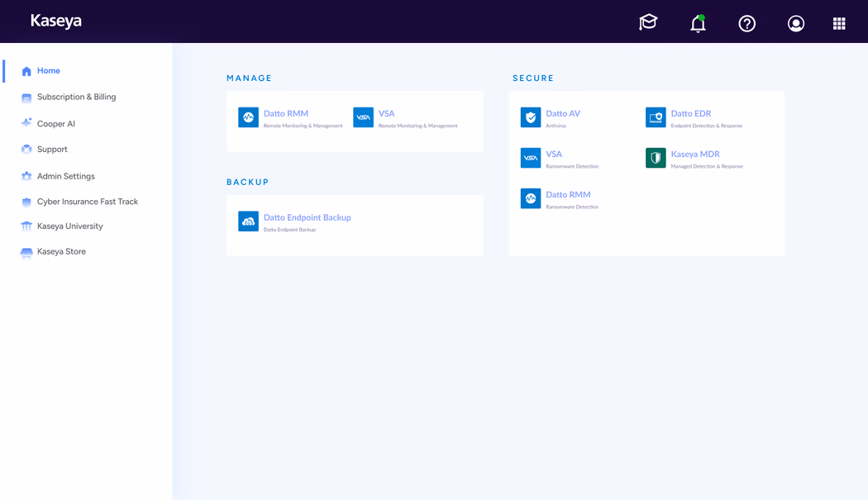Click the Admin Settings gear icon
This screenshot has width=868, height=500.
(26, 176)
